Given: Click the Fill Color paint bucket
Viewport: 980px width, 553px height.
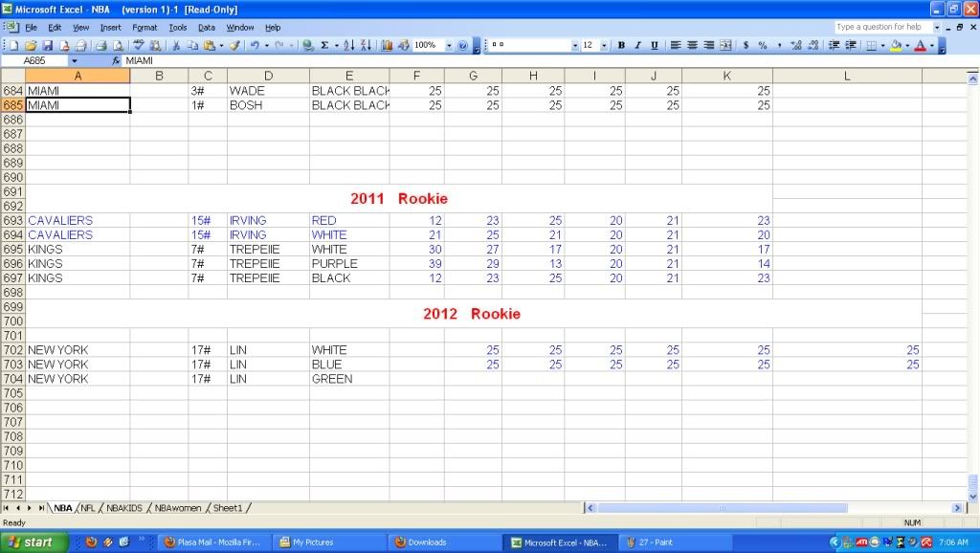Looking at the screenshot, I should coord(896,45).
